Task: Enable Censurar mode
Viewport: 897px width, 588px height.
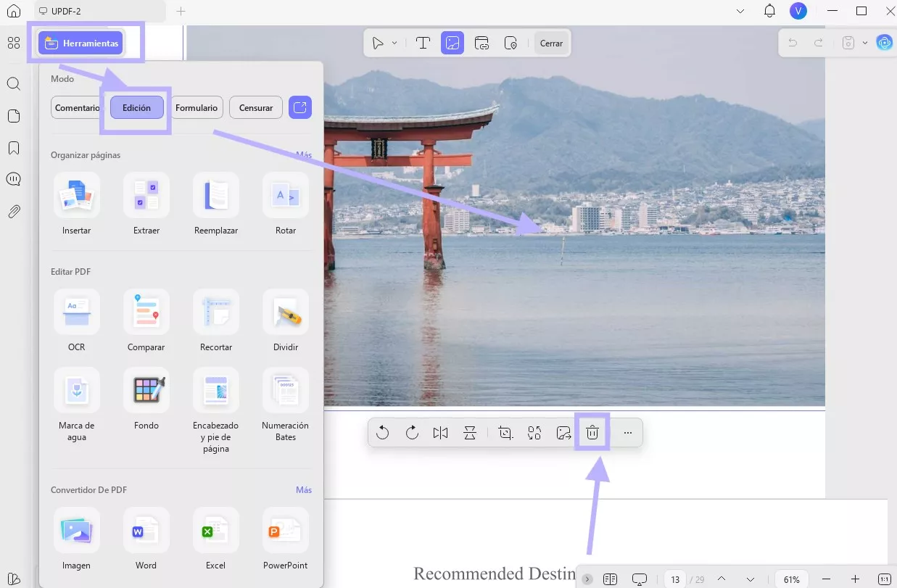Action: point(256,108)
